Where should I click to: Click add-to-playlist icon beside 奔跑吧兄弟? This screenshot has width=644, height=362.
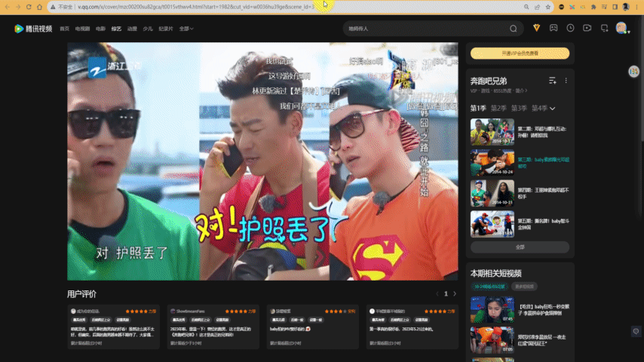pyautogui.click(x=553, y=81)
